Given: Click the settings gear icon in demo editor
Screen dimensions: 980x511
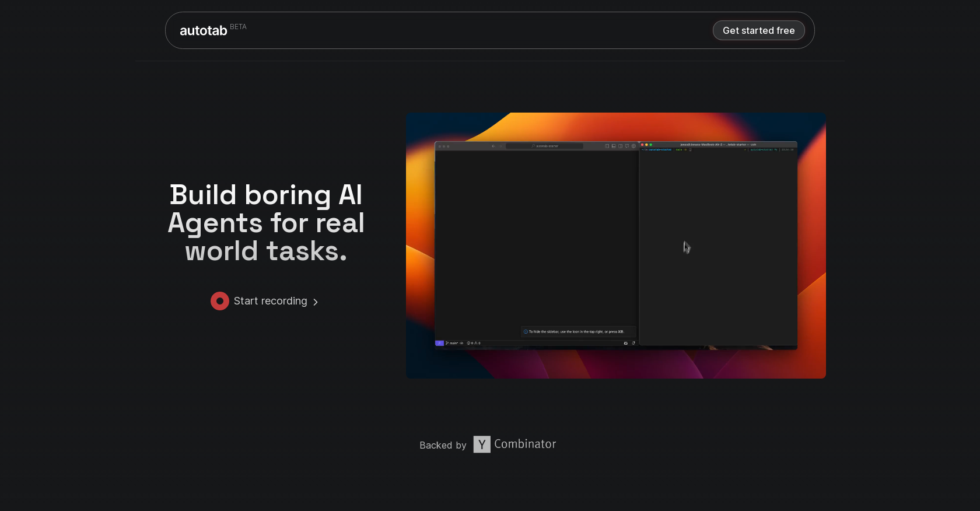Looking at the screenshot, I should click(x=633, y=146).
